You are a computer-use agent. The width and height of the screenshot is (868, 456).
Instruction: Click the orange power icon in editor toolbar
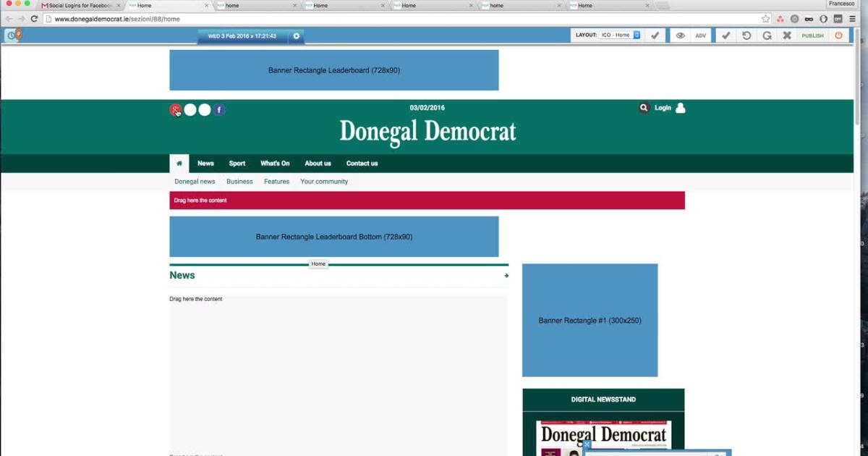coord(838,35)
